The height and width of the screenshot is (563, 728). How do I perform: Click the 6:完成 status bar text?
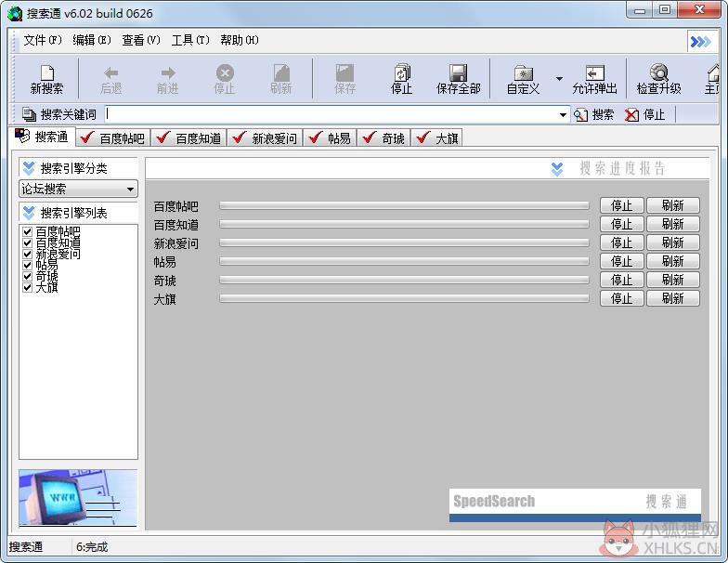tap(92, 547)
